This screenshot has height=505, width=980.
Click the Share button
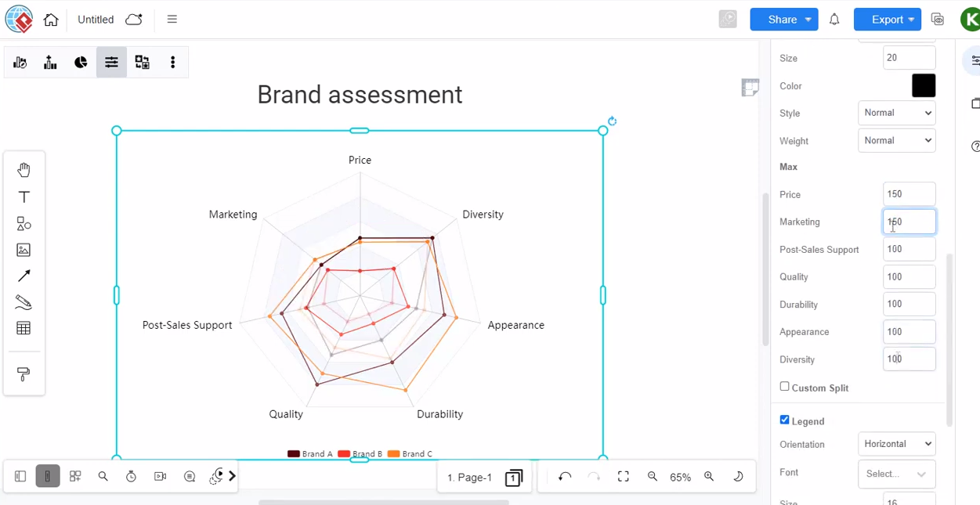point(783,20)
